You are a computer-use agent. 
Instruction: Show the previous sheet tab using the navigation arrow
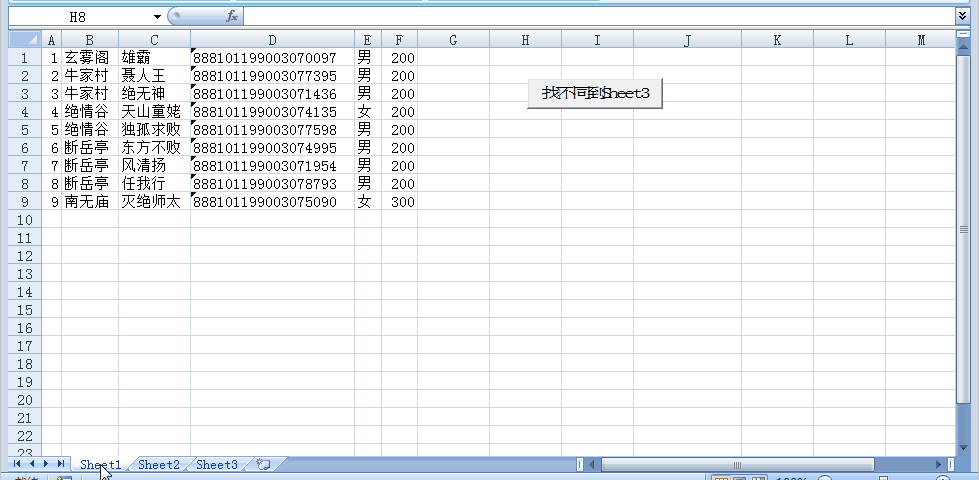31,464
